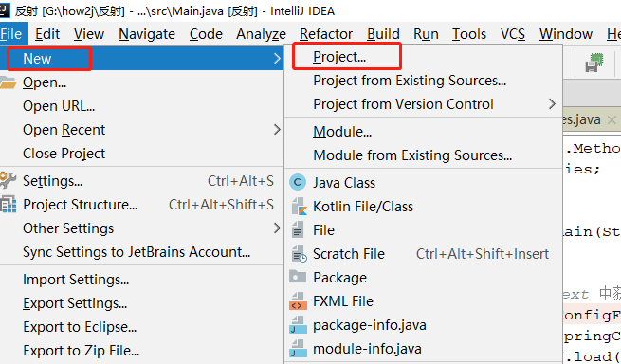Open the Navigate menu
Screen dimensions: 621x364
(x=147, y=34)
